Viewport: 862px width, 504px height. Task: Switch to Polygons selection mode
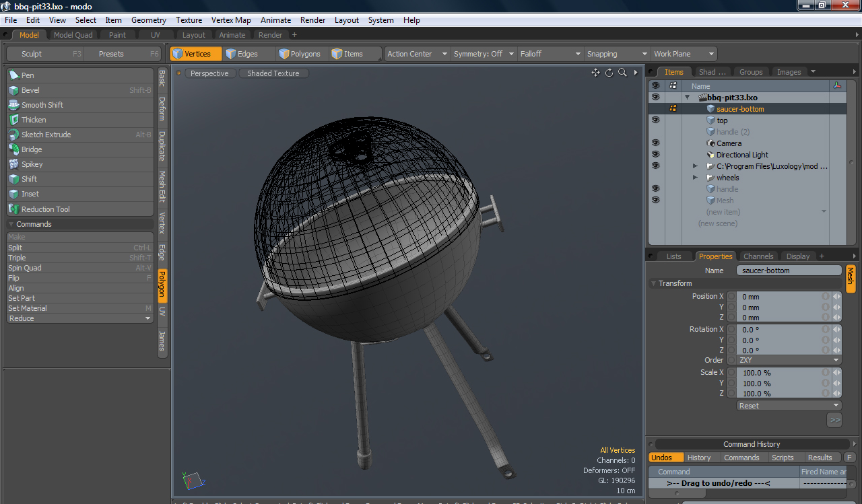tap(302, 54)
